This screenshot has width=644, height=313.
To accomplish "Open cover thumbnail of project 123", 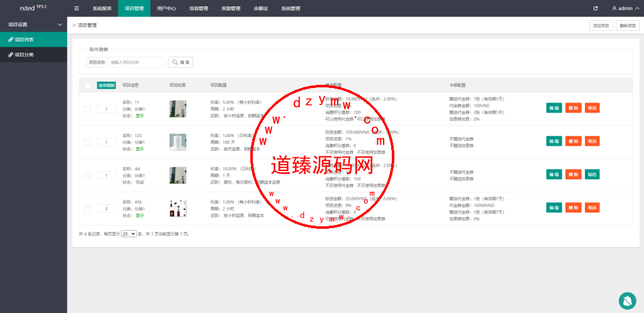I will tap(178, 142).
